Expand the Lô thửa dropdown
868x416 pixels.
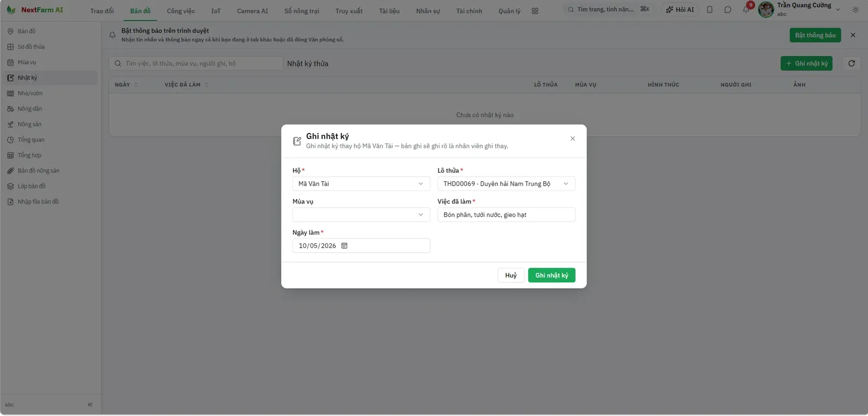[x=506, y=184]
